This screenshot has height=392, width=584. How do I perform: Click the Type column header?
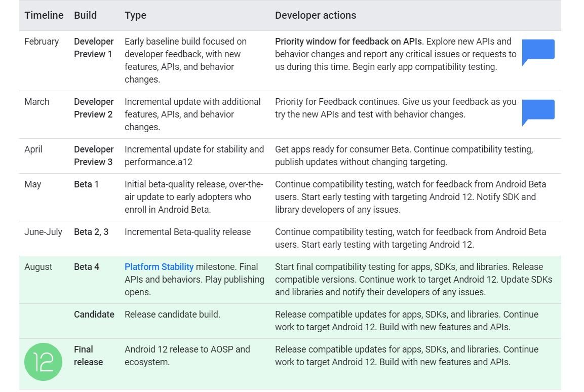pos(135,15)
